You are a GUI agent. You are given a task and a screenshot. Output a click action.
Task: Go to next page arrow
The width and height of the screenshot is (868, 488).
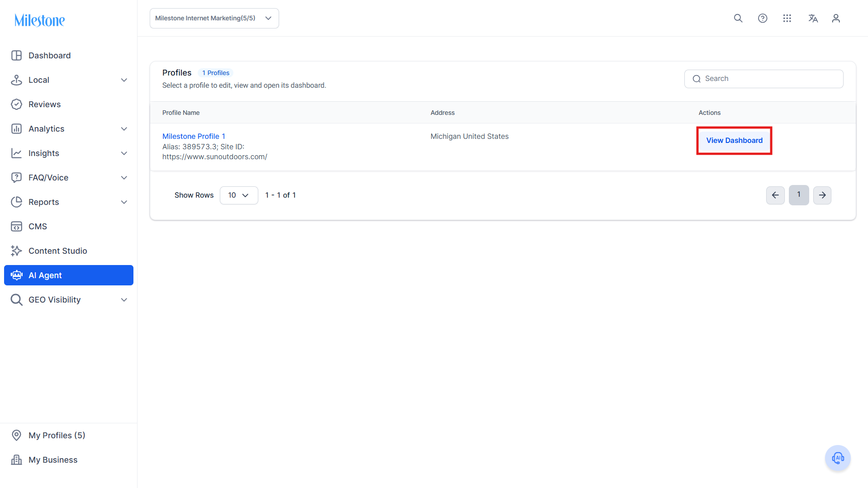coord(822,195)
